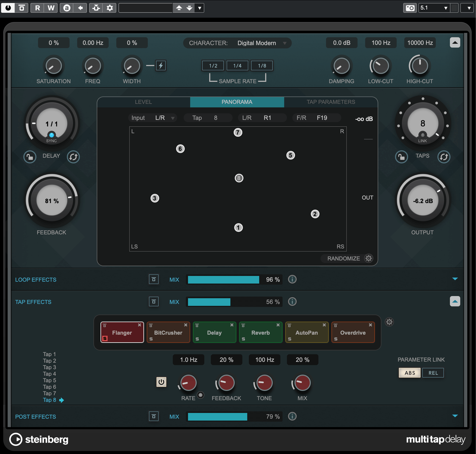Click the copy A to B arrow icon
This screenshot has height=454, width=476.
pos(80,8)
